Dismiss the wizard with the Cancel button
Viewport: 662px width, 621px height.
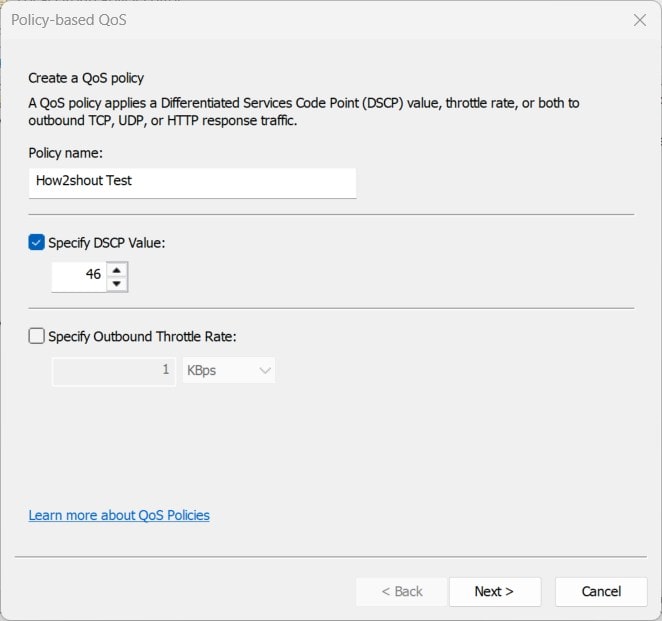tap(601, 591)
